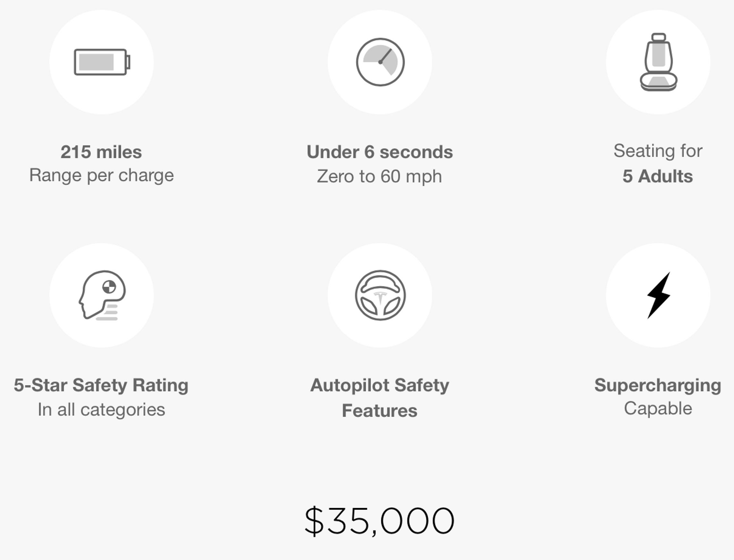The height and width of the screenshot is (560, 734).
Task: Click the word 'Features' under Autopilot
Action: tap(380, 411)
